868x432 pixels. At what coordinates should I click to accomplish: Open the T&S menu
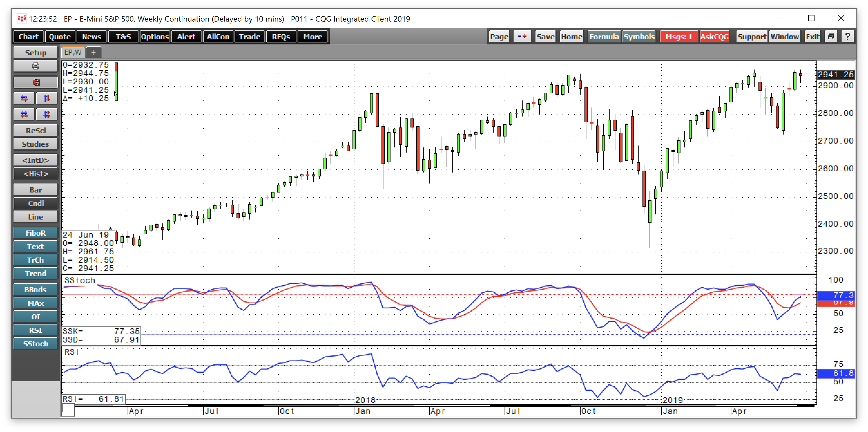(x=123, y=37)
